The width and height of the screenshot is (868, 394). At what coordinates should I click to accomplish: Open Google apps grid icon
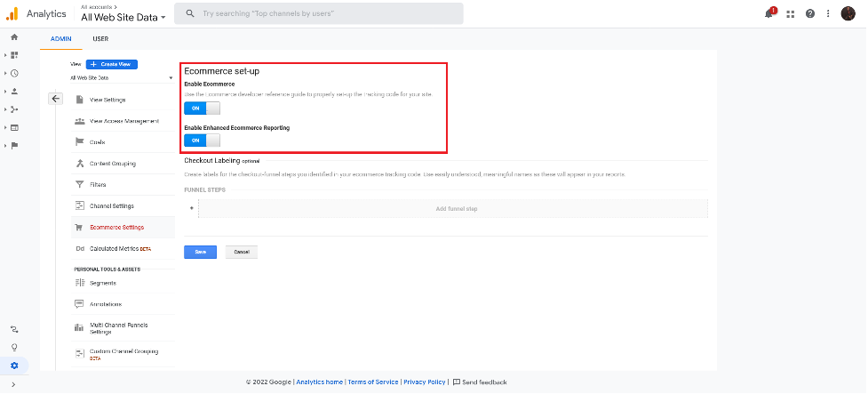[x=791, y=14]
